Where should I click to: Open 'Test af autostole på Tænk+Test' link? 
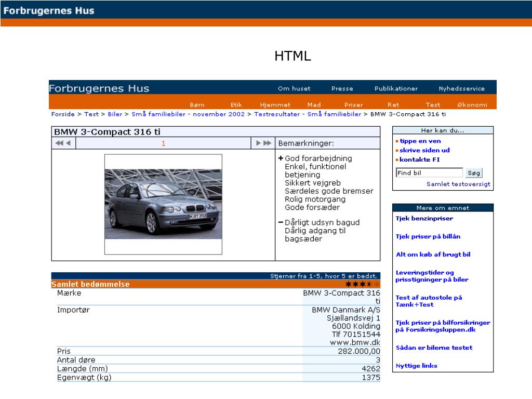tap(429, 301)
